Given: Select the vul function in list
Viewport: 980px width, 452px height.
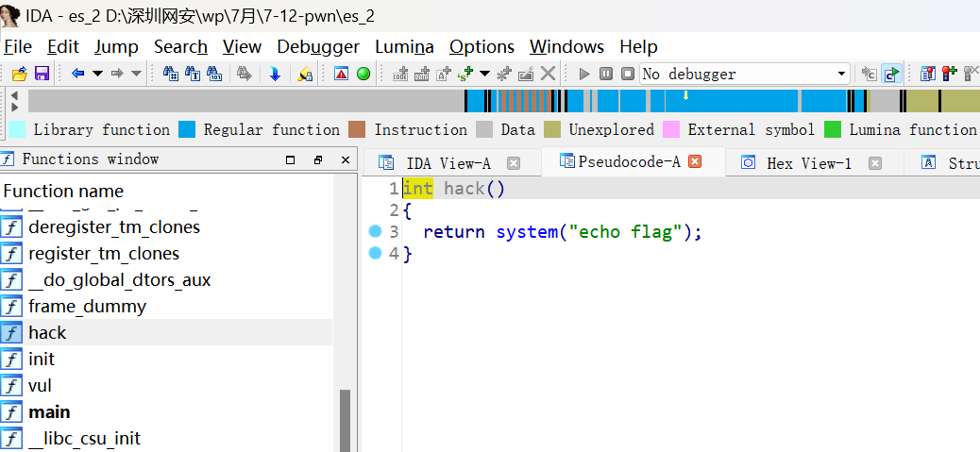Looking at the screenshot, I should click(40, 386).
